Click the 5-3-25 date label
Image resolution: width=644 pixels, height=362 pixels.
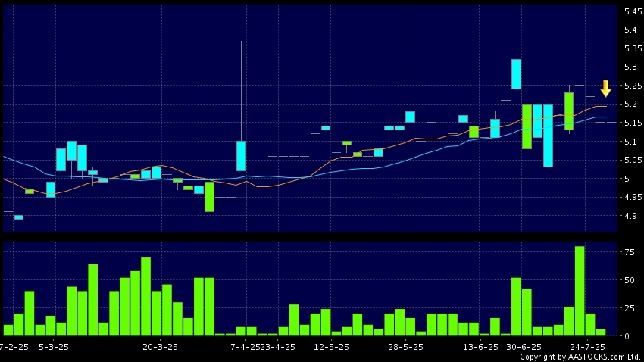pos(54,347)
